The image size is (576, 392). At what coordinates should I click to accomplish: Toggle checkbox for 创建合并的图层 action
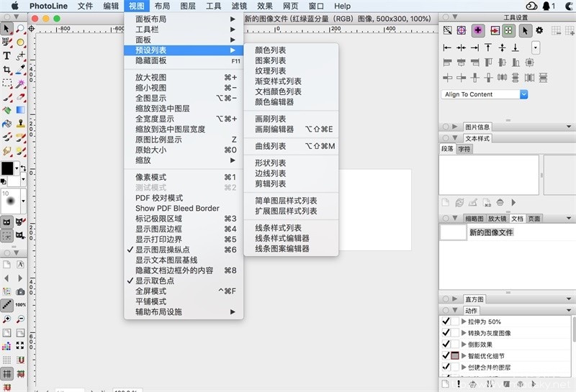(446, 367)
